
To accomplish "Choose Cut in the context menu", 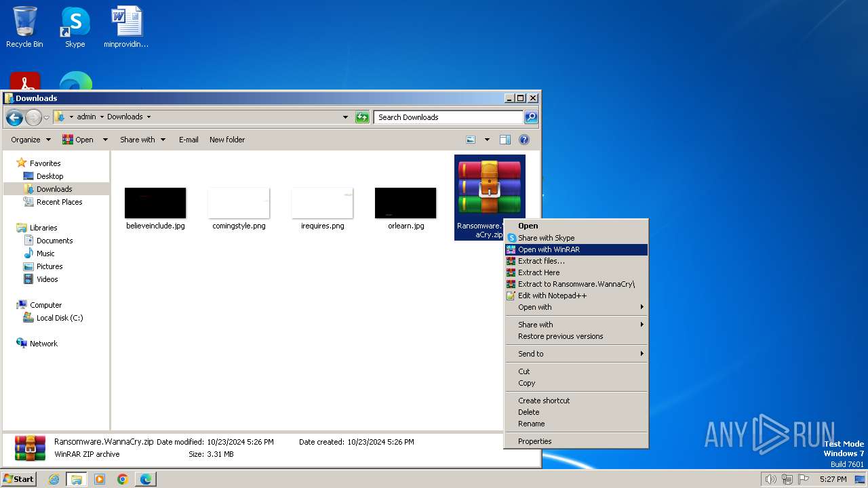I will click(x=576, y=371).
